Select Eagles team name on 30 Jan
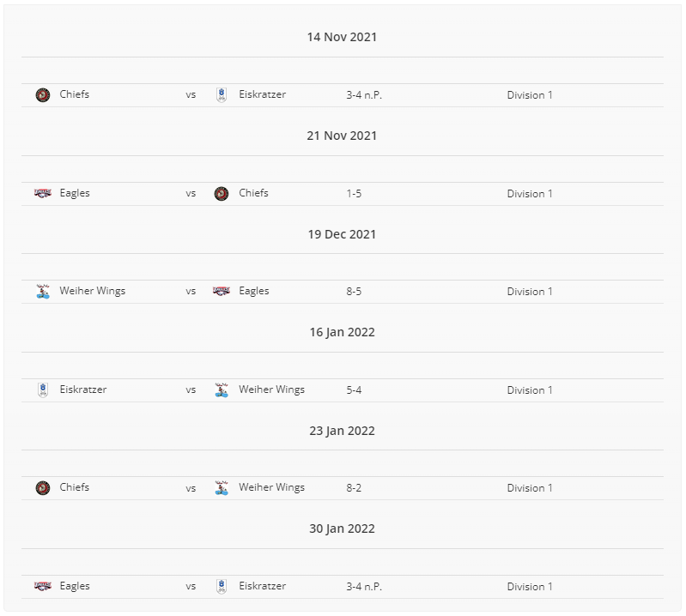Image resolution: width=686 pixels, height=616 pixels. click(x=75, y=586)
